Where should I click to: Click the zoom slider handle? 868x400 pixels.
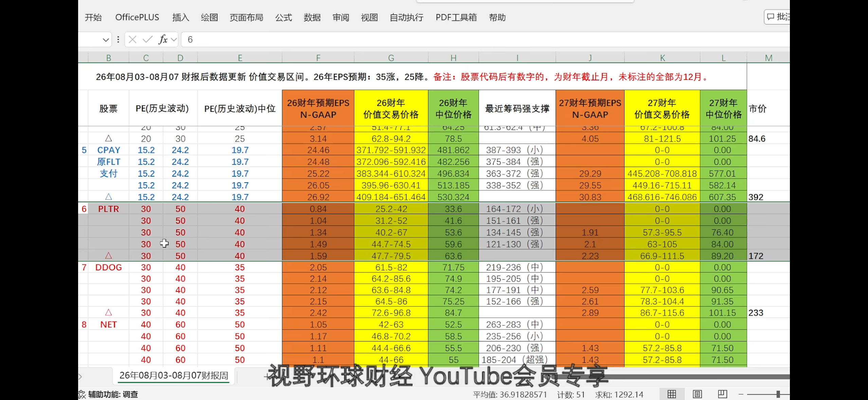click(x=778, y=394)
